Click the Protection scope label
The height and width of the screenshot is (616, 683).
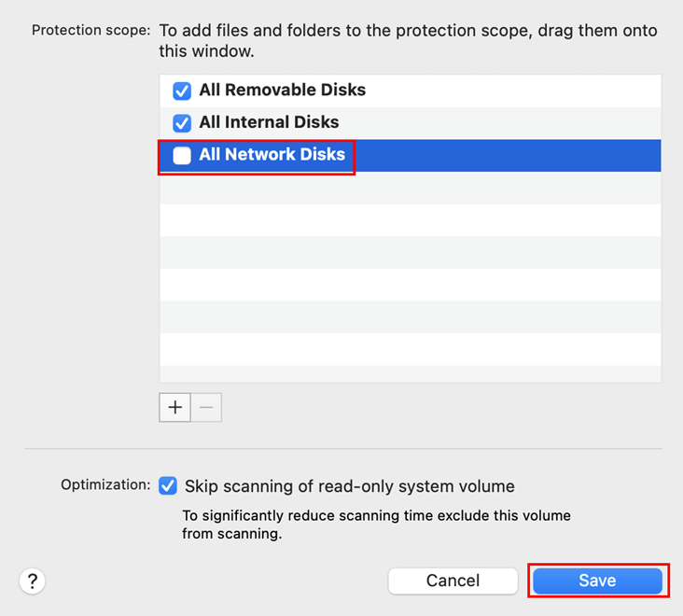(x=91, y=31)
